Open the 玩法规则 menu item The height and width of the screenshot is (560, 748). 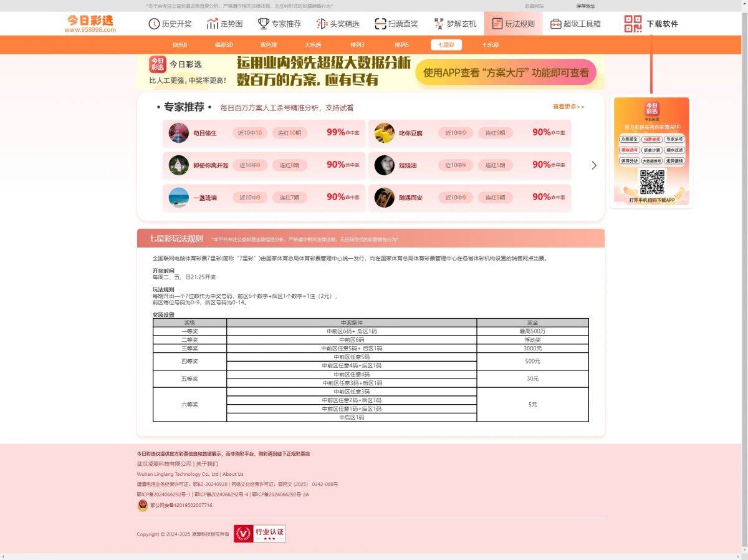pos(513,24)
